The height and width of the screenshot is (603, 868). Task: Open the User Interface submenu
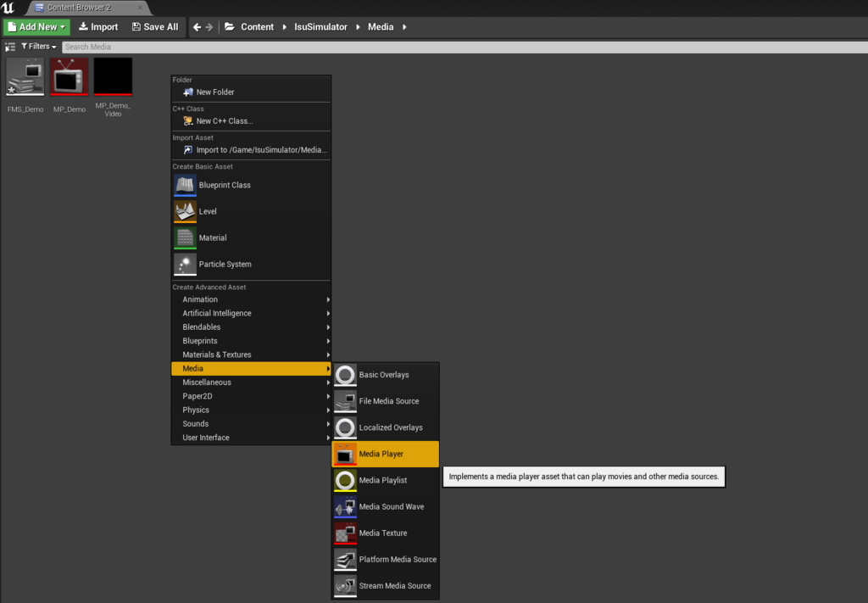[251, 438]
